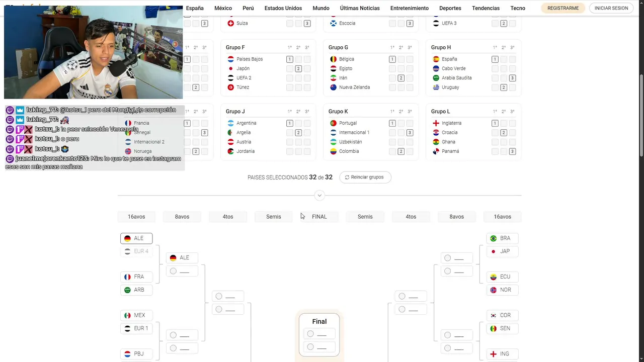Open the Deportes menu item
Screen dimensions: 644x362
[450, 8]
